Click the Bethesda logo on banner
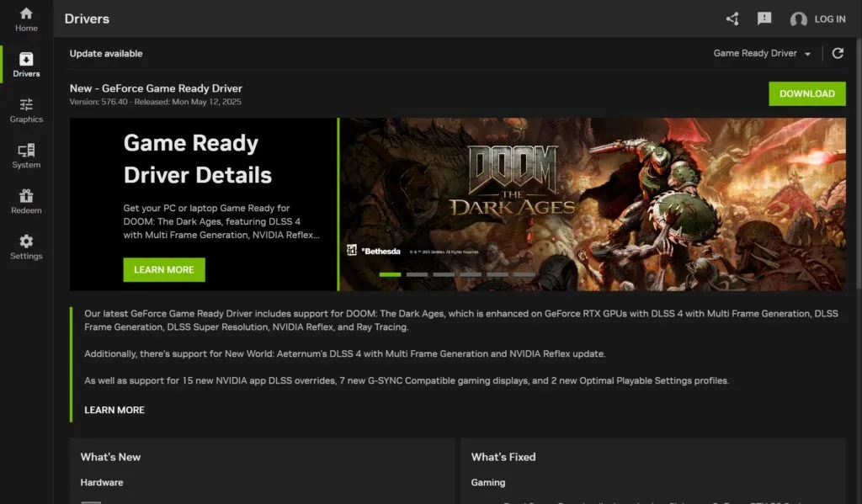 pos(380,252)
